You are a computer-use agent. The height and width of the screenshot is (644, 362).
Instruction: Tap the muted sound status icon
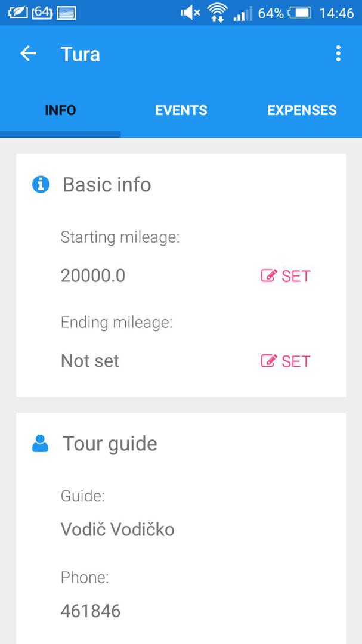tap(190, 13)
